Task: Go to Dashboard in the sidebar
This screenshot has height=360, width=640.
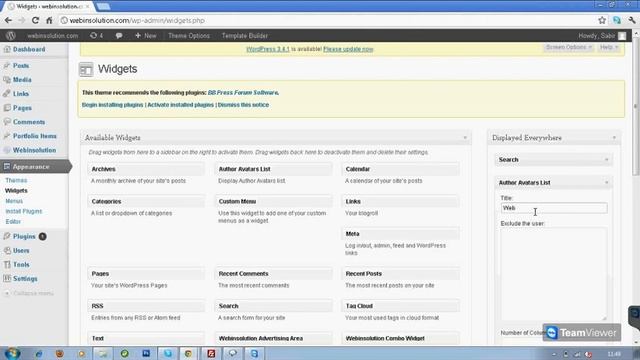Action: pos(29,49)
